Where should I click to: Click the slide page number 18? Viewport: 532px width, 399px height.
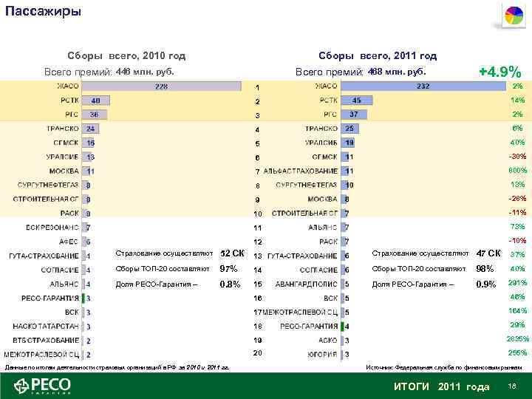point(512,386)
